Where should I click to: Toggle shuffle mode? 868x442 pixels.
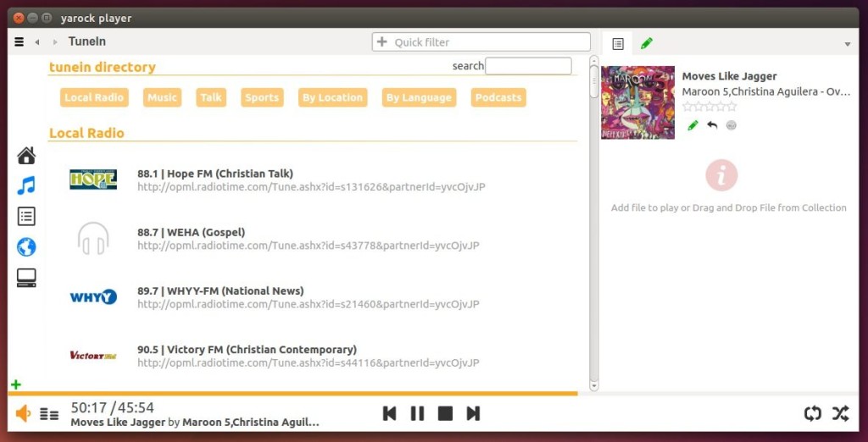[x=840, y=413]
